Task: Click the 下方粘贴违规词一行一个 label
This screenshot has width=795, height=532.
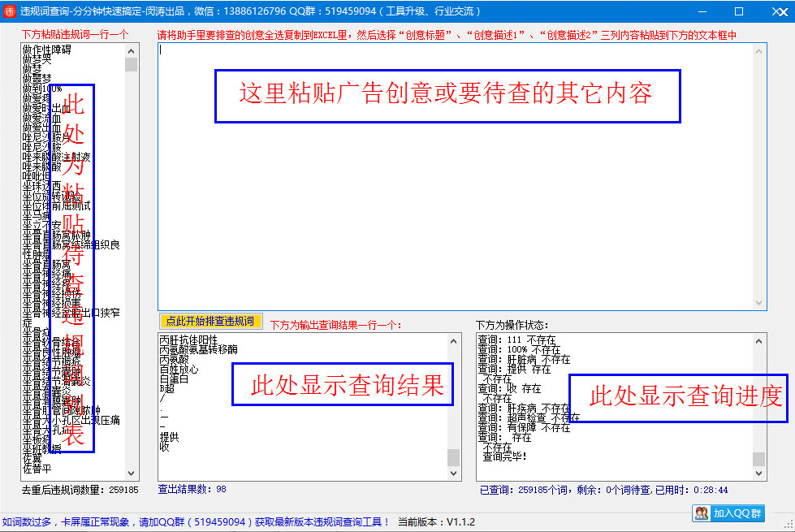Action: point(75,34)
